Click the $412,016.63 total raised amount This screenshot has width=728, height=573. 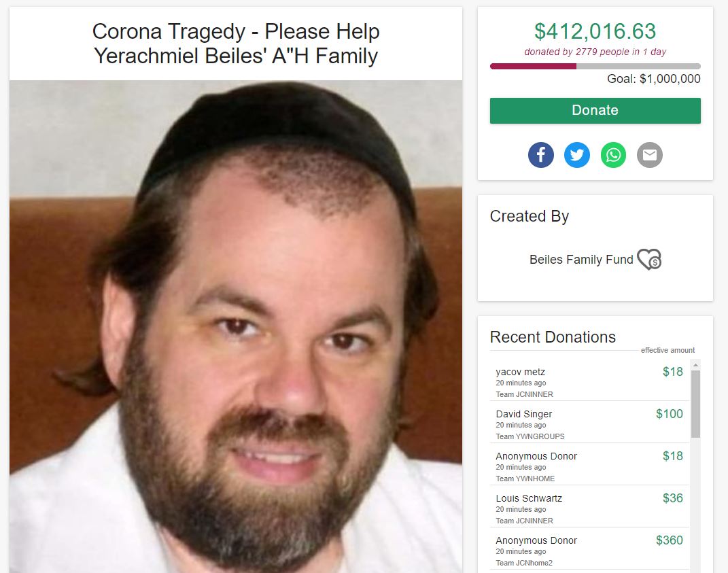tap(595, 31)
